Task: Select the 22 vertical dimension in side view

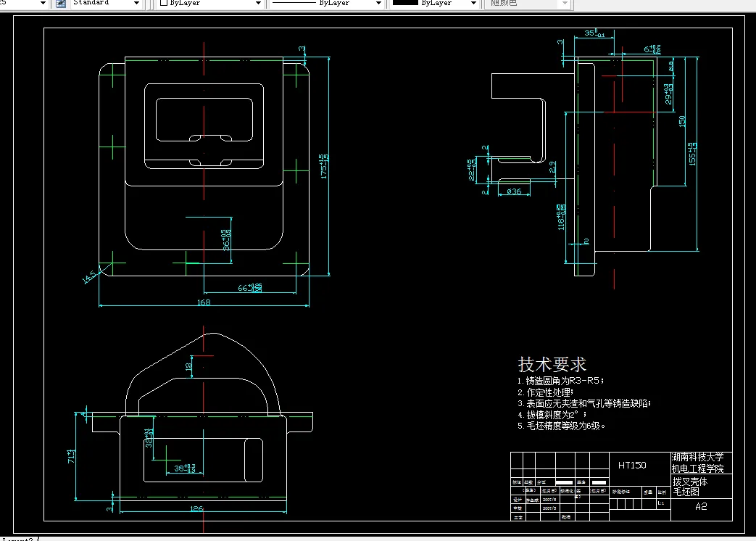Action: click(472, 170)
